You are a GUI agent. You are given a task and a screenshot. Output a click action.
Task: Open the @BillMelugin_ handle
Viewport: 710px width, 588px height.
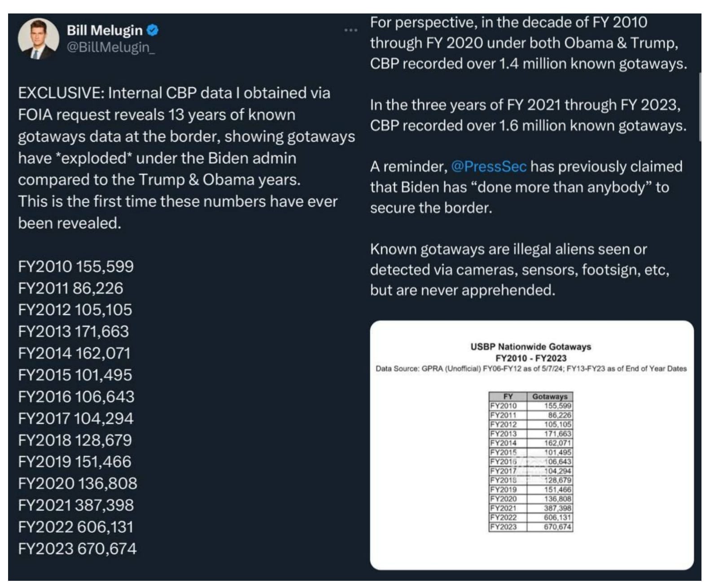click(x=111, y=47)
